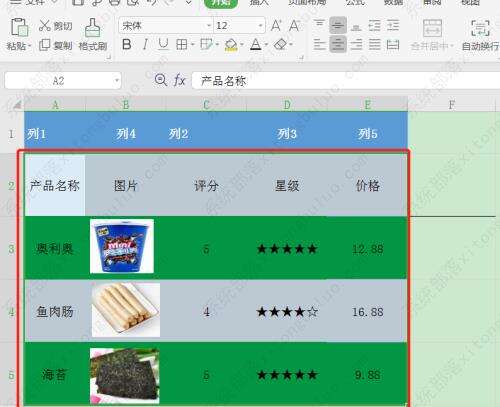
Task: Select cell with price 16.88
Action: tap(367, 311)
